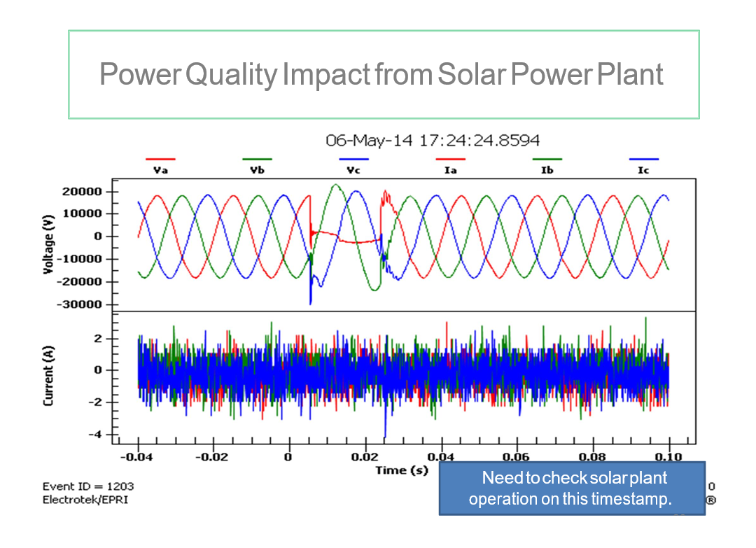Click the 06-May-14 timestamp above the chart
Image resolution: width=756 pixels, height=548 pixels.
tap(433, 140)
